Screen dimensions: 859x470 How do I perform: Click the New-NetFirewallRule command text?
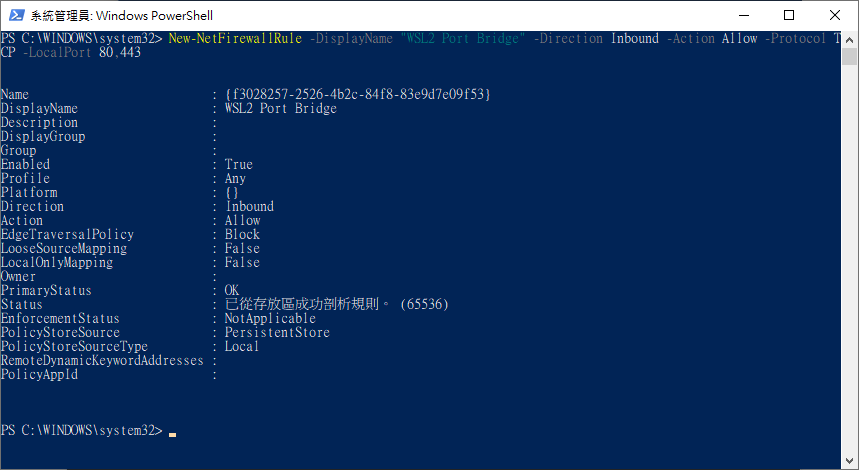pyautogui.click(x=235, y=38)
